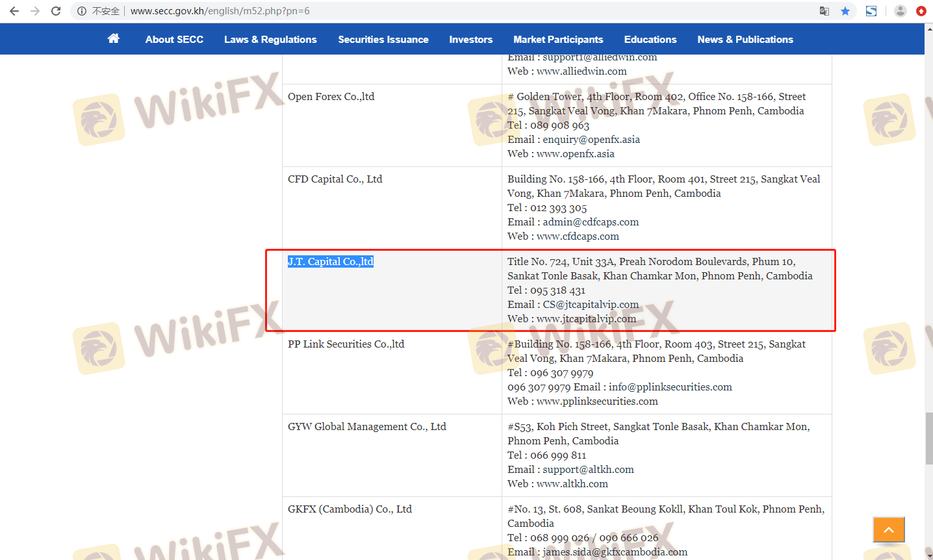Open the Google Translate page icon
The width and height of the screenshot is (933, 560).
pos(824,11)
